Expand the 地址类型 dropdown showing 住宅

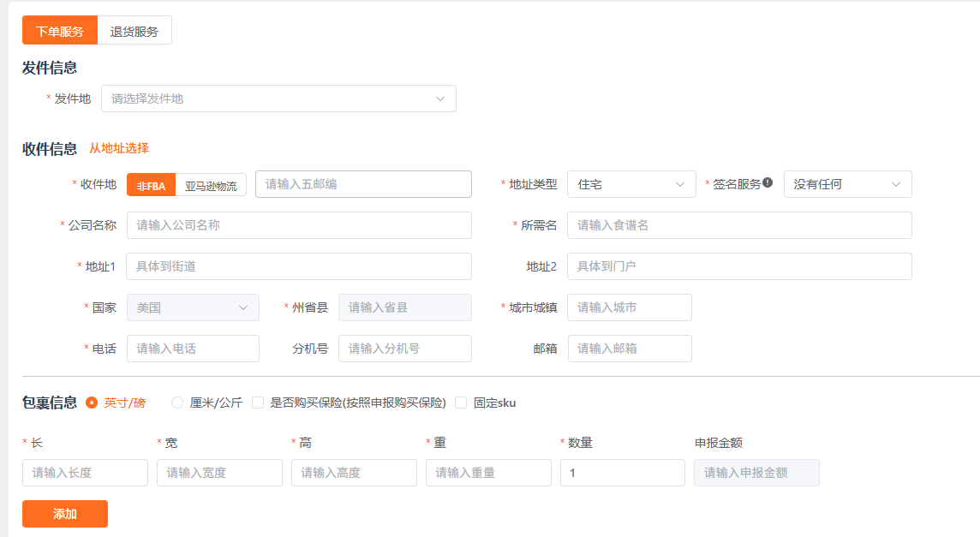631,184
